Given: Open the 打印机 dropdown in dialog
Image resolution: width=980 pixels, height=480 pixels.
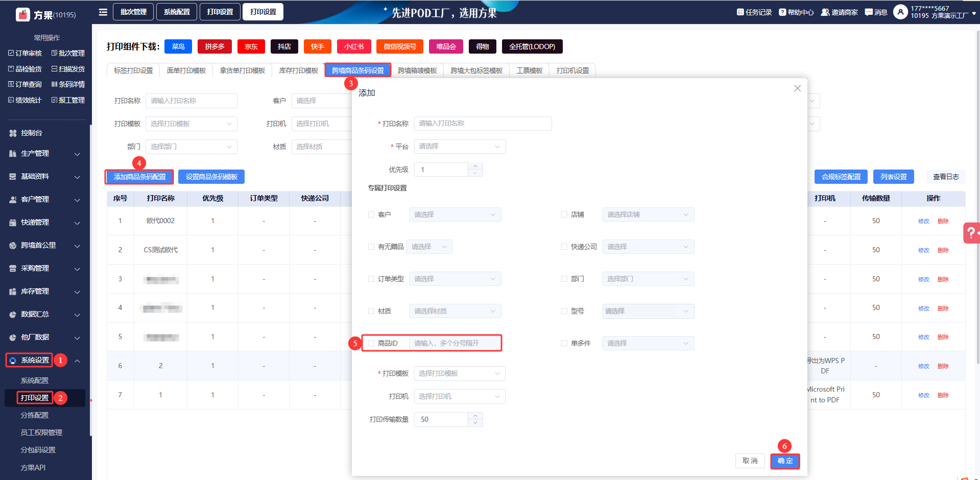Looking at the screenshot, I should [x=460, y=396].
